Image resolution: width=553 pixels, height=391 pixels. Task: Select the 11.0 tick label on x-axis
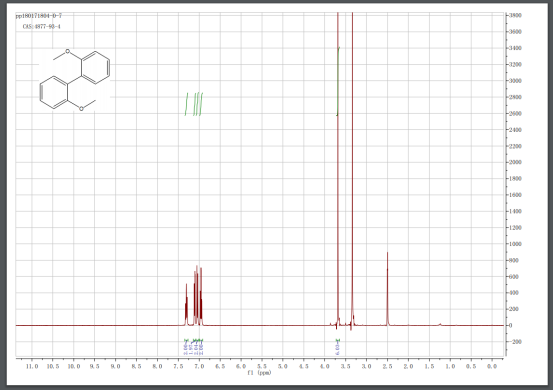pos(32,367)
